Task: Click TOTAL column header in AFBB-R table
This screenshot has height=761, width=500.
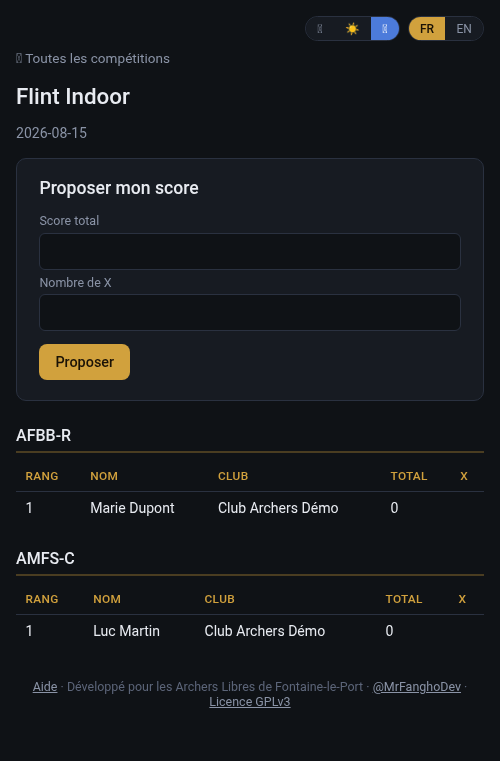Action: click(409, 476)
